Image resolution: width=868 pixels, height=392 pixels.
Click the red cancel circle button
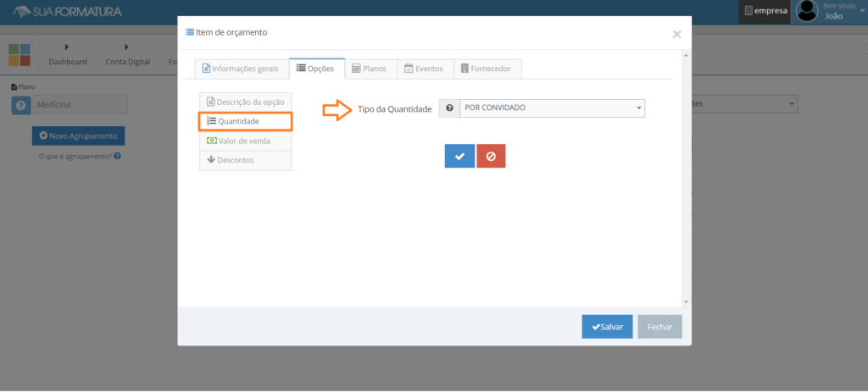pyautogui.click(x=491, y=156)
